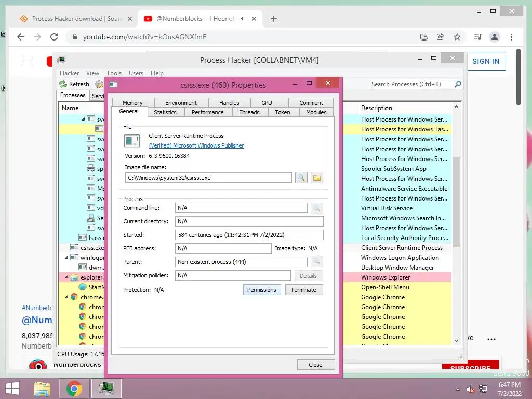Select the Open-Shell StartMenu process icon
The image size is (532, 399).
tap(83, 287)
